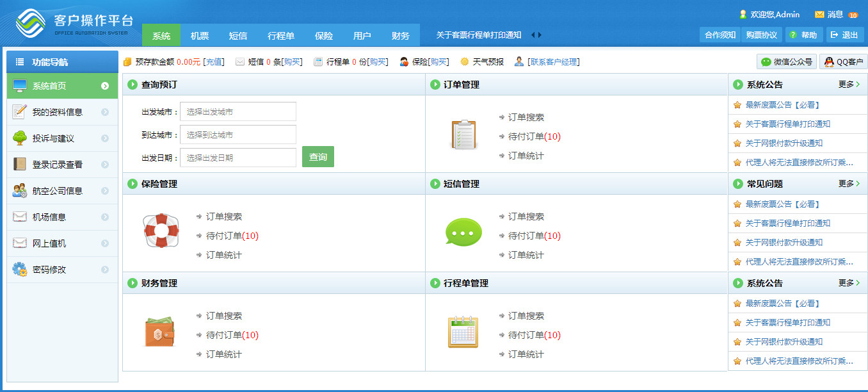Viewport: 868px width, 392px height.
Task: Open 待付订单(10) under 保险管理
Action: pyautogui.click(x=232, y=236)
